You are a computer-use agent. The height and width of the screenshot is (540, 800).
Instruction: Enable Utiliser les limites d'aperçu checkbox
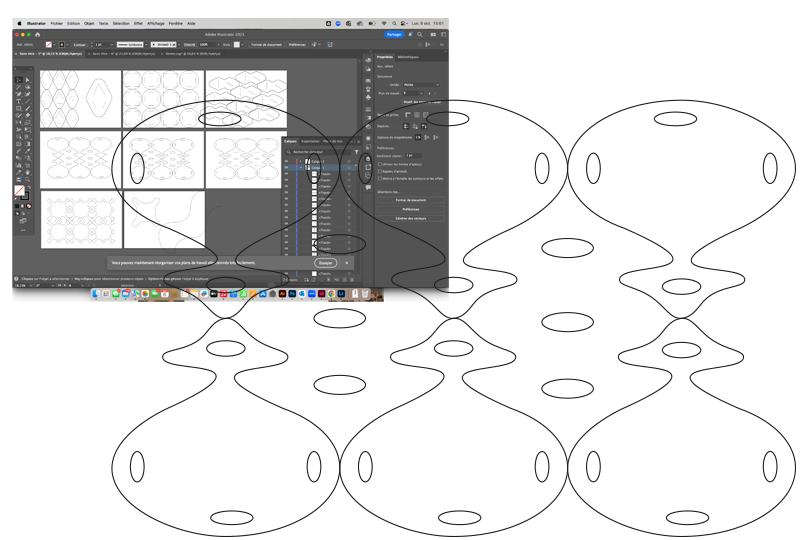[379, 162]
